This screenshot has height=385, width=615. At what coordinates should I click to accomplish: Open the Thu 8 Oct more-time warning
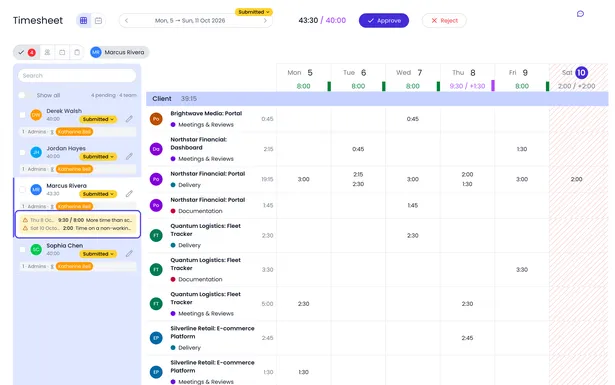click(77, 220)
